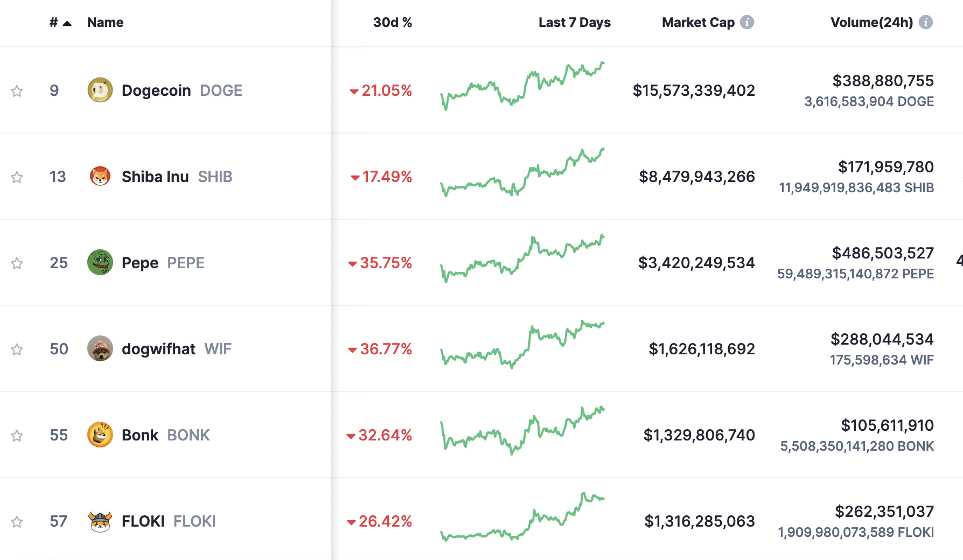Open Shiba Inu 7-day sparkline chart
963x560 pixels.
click(522, 172)
